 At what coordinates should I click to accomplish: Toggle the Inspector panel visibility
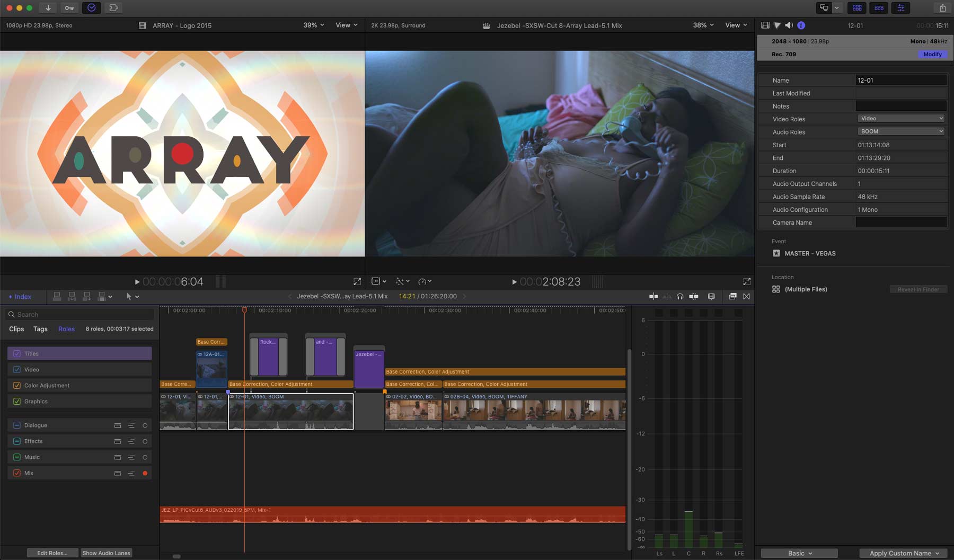(x=900, y=8)
